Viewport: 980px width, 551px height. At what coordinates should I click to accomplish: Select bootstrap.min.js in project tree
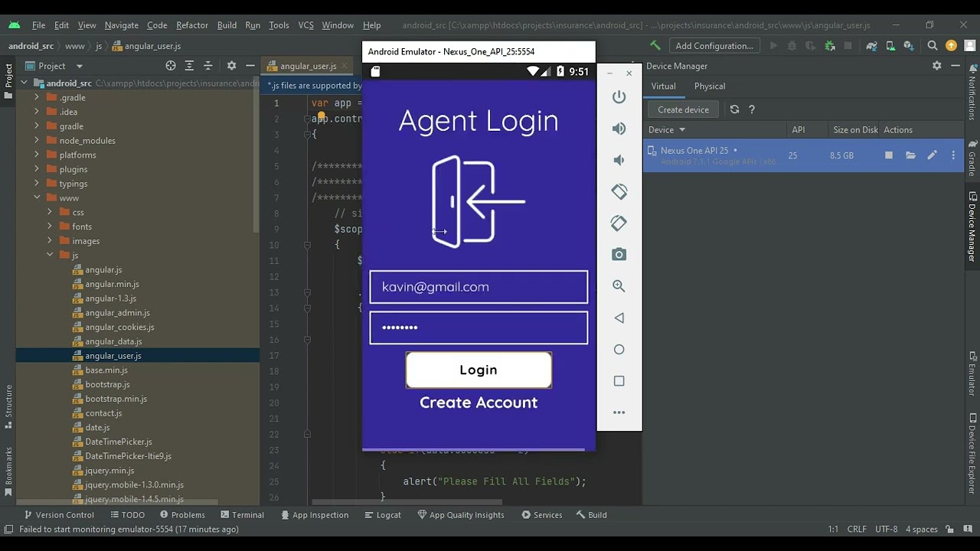coord(116,399)
